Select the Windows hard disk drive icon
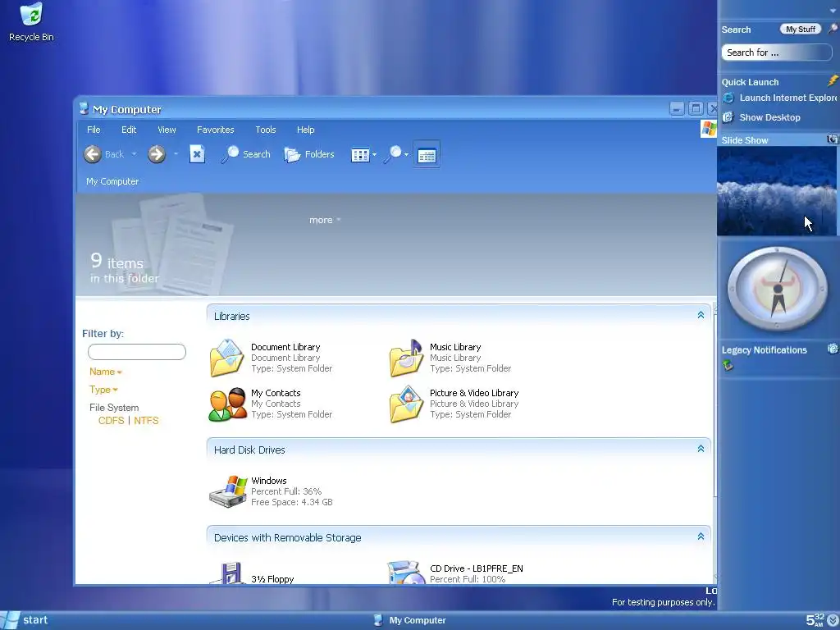 [228, 491]
